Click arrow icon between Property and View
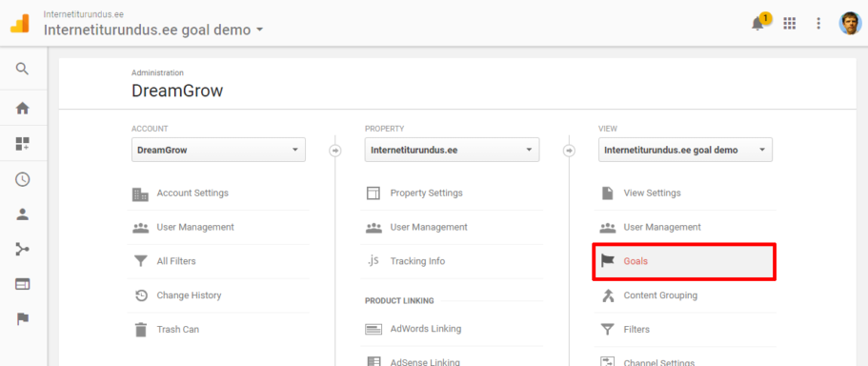868x366 pixels. (x=569, y=150)
